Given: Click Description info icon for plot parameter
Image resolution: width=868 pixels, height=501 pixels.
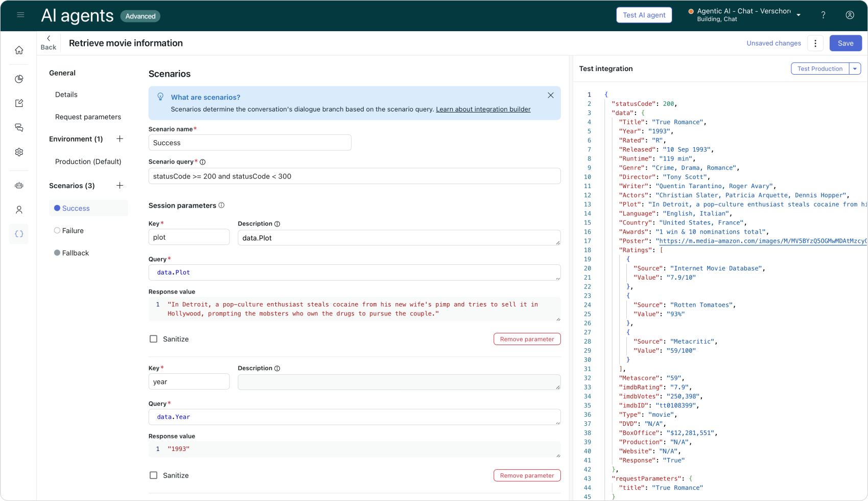Looking at the screenshot, I should tap(277, 224).
